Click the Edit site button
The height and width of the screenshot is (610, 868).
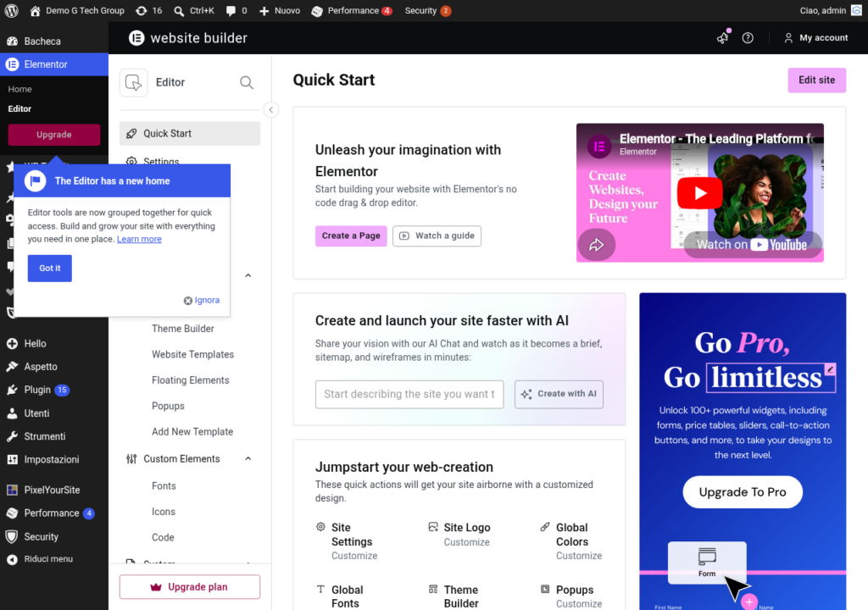click(816, 80)
